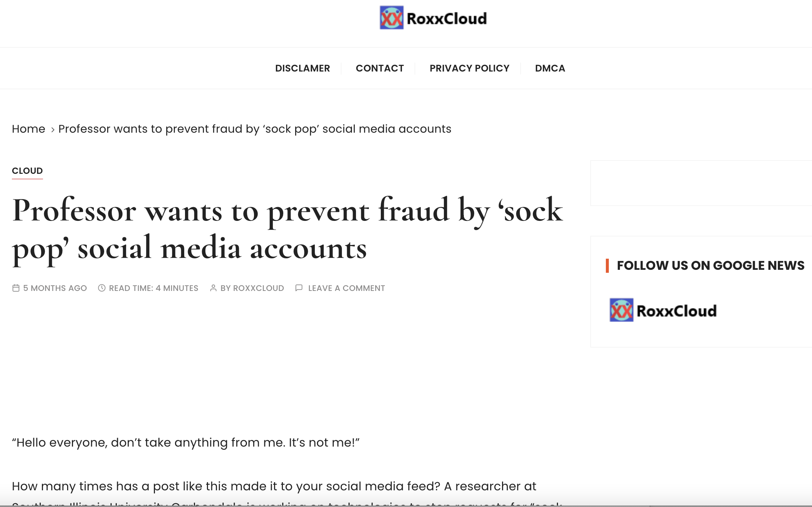Click the breadcrumb chevron separator
The width and height of the screenshot is (812, 507).
click(x=53, y=129)
